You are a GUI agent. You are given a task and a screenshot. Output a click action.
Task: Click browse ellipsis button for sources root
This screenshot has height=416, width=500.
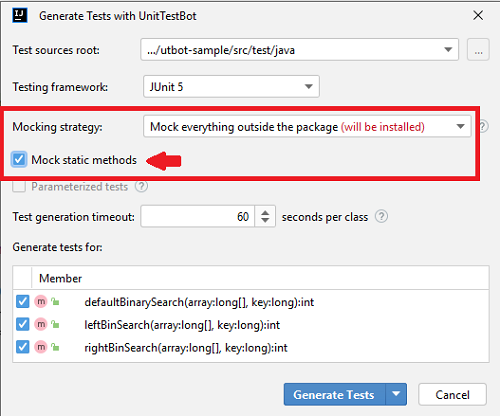478,50
